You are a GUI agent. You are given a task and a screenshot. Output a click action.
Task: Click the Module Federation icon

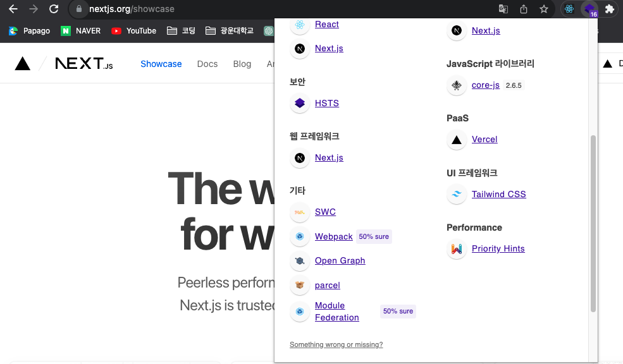[300, 312]
